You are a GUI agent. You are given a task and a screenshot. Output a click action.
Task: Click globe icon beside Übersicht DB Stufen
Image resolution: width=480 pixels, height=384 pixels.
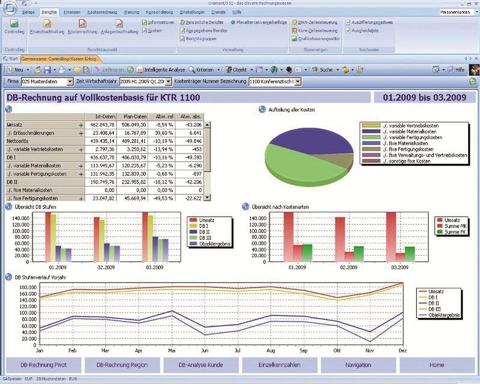[9, 207]
